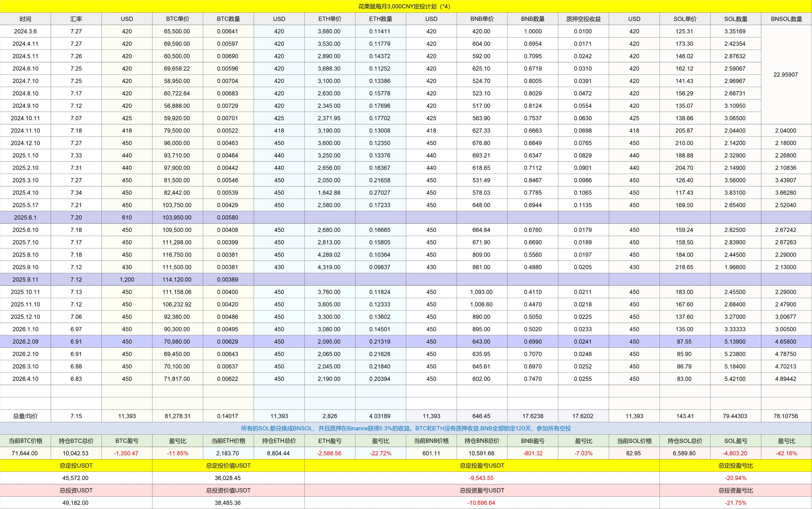
Task: Select the 汇率 column header cell
Action: coord(76,19)
